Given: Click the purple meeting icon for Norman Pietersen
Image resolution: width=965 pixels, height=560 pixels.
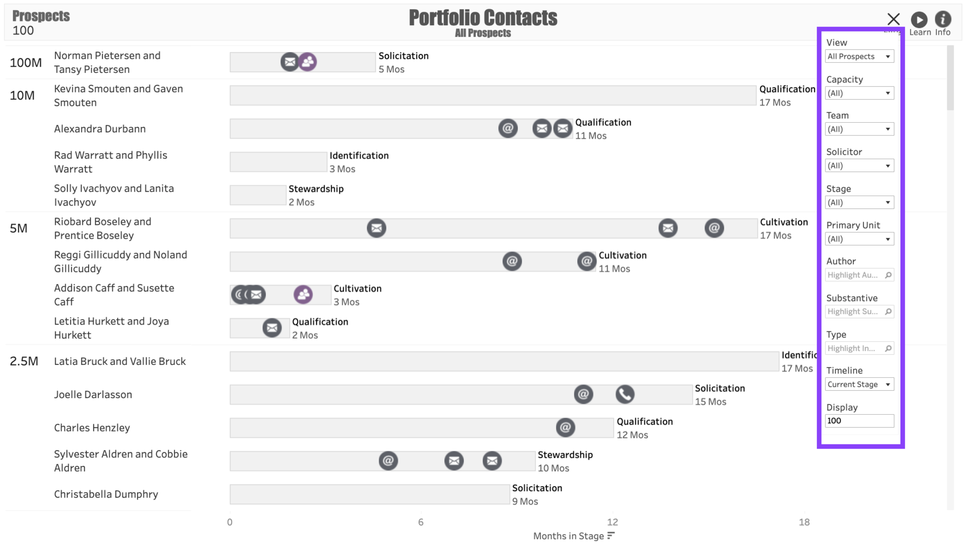Looking at the screenshot, I should [x=307, y=62].
